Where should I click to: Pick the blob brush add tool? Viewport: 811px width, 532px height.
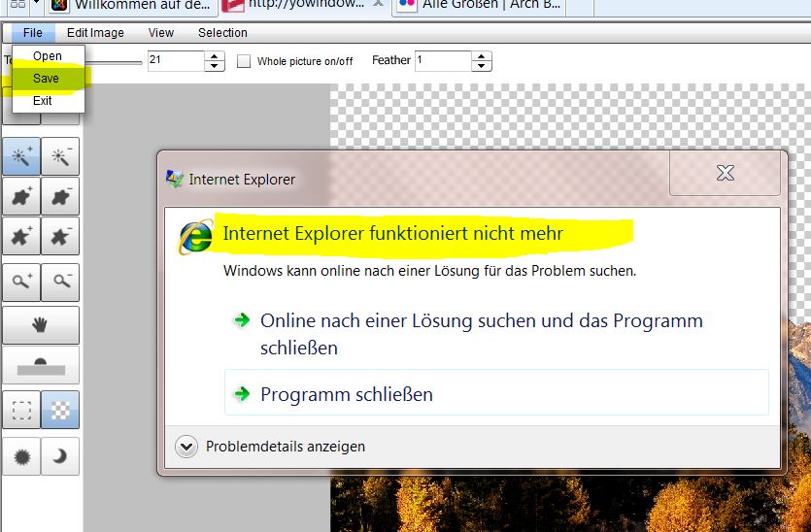coord(21,196)
